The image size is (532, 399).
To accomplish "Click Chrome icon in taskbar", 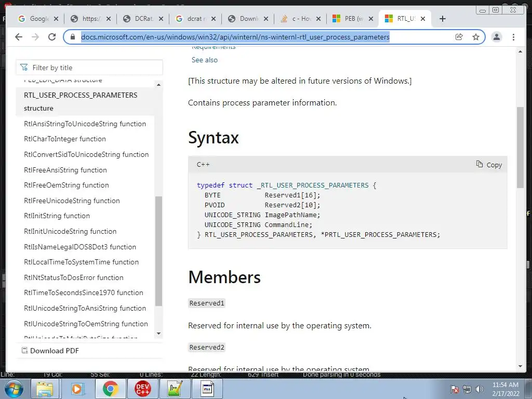I will click(x=110, y=389).
